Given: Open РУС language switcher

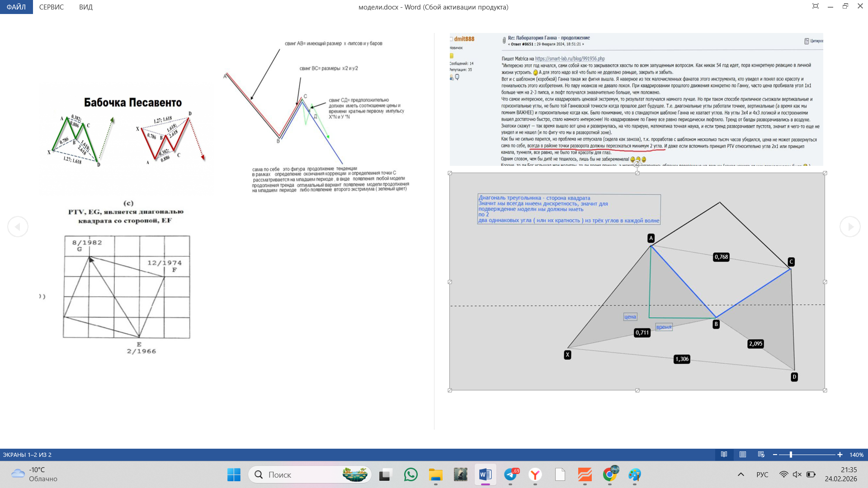Looking at the screenshot, I should (x=762, y=474).
